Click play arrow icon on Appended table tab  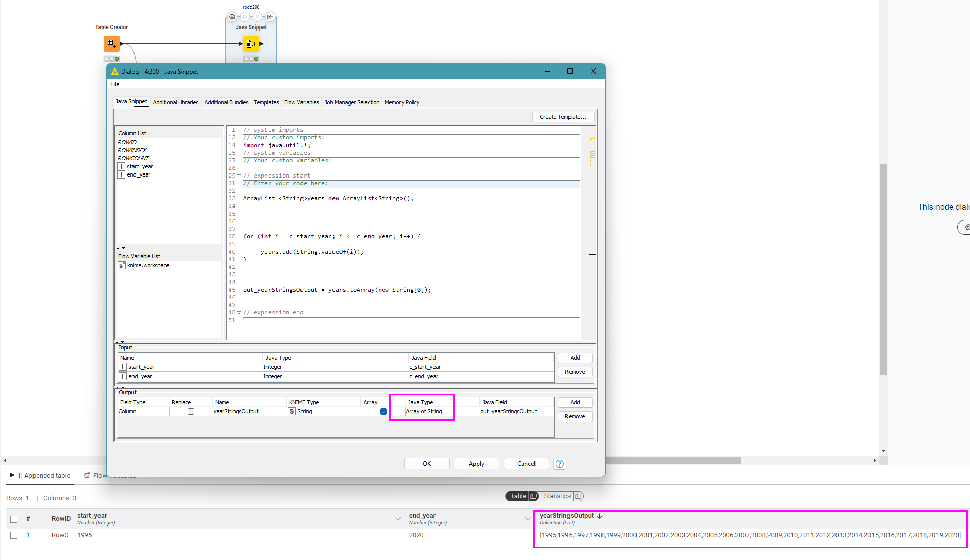12,475
